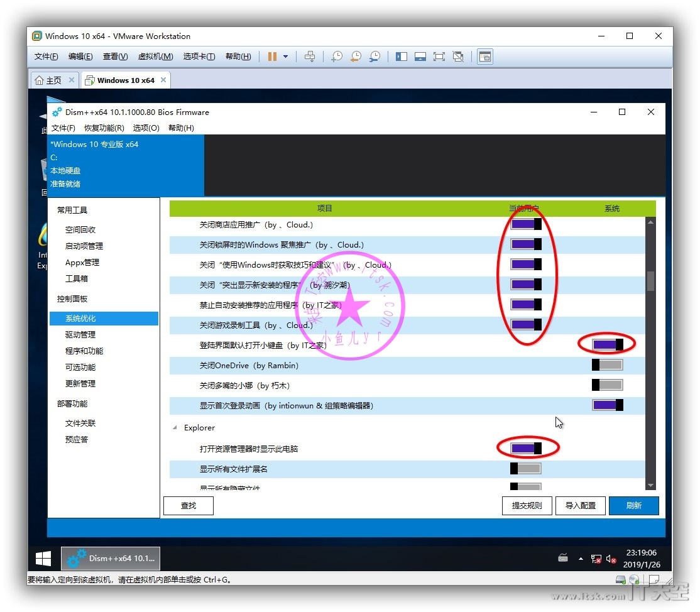
Task: Click the list scrollbar up arrow
Action: [x=650, y=222]
